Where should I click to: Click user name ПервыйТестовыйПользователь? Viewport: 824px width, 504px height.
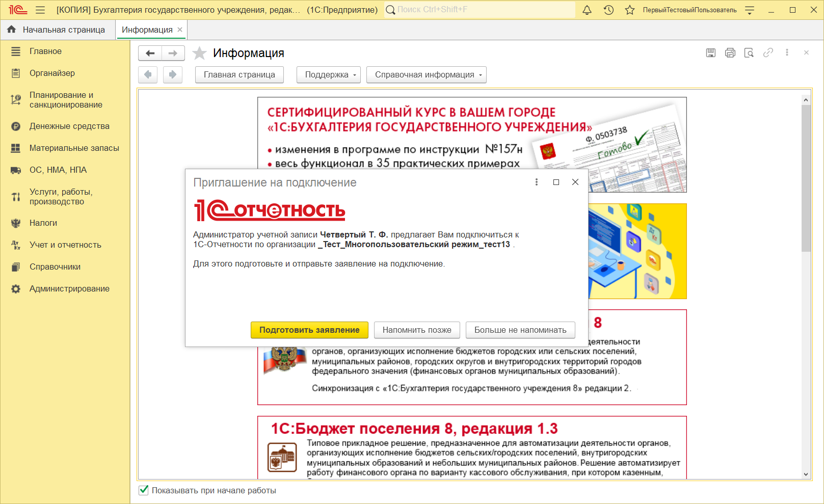[x=689, y=10]
